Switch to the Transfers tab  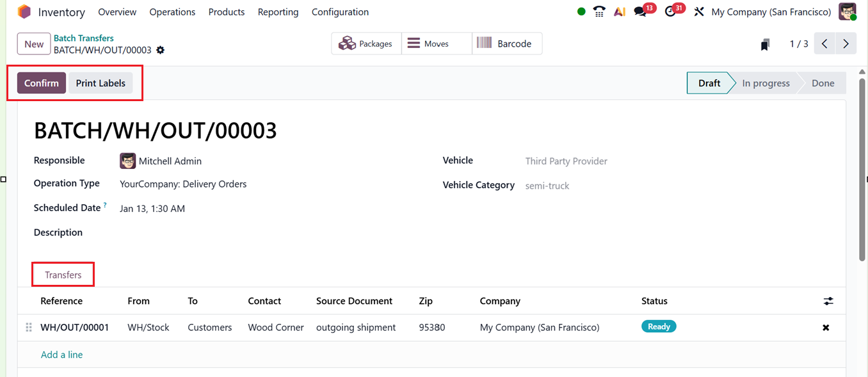coord(63,274)
